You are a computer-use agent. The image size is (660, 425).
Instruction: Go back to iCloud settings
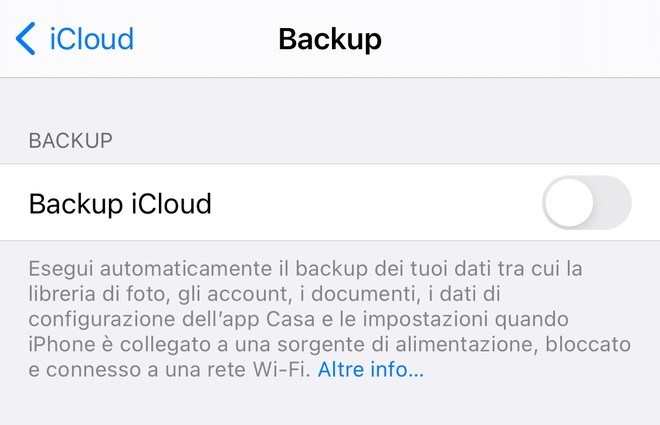pyautogui.click(x=75, y=39)
